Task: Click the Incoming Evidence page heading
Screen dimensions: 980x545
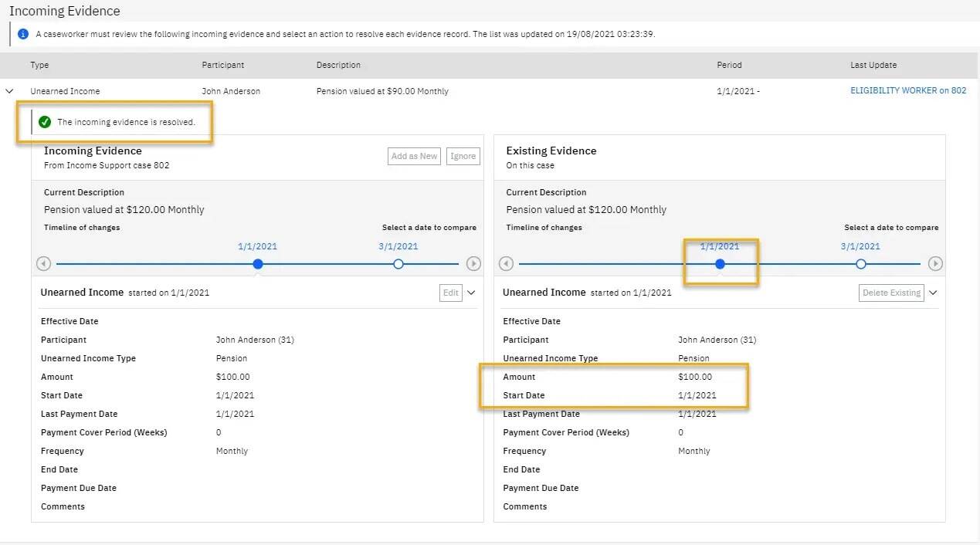Action: click(65, 11)
